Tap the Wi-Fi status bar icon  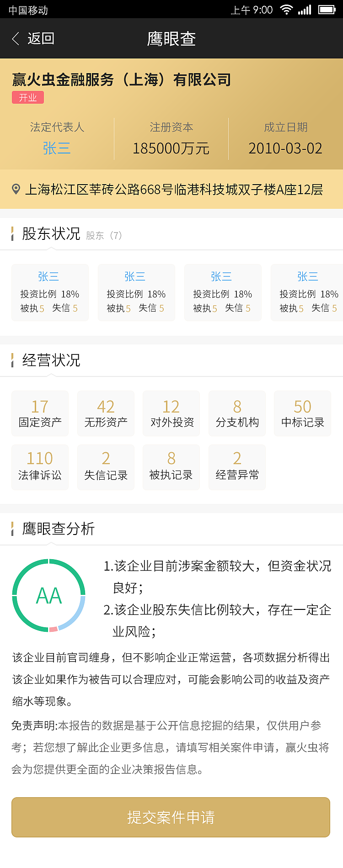(x=286, y=10)
